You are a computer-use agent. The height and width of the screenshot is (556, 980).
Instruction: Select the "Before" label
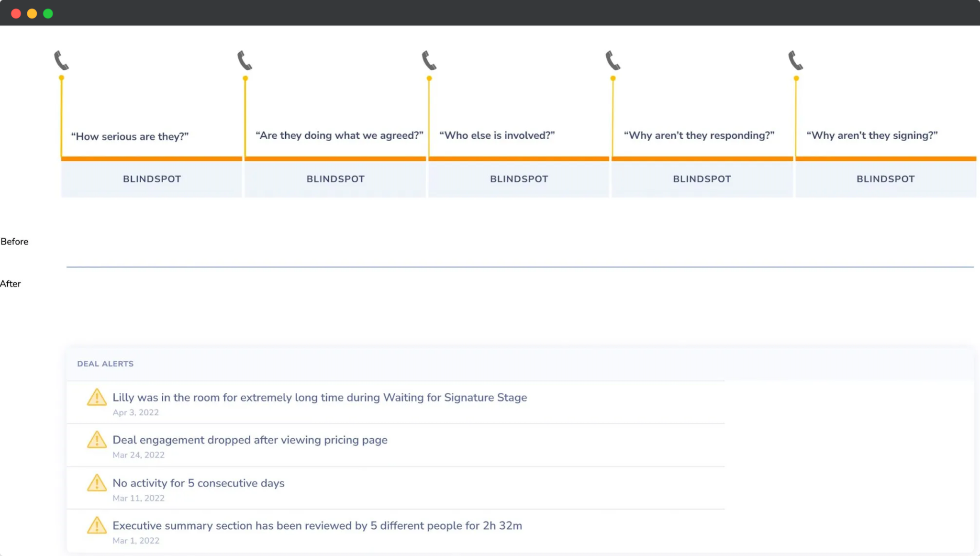coord(14,242)
